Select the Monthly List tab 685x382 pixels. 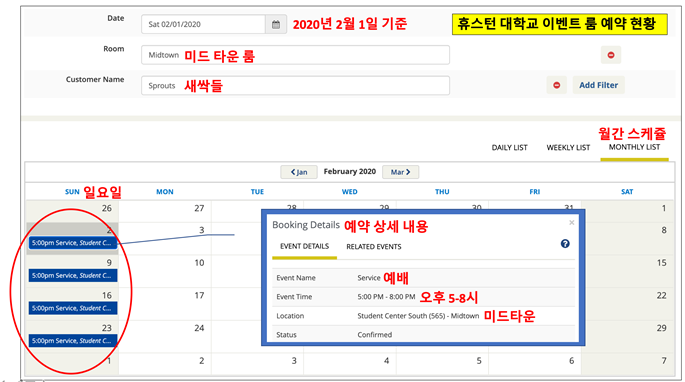634,147
